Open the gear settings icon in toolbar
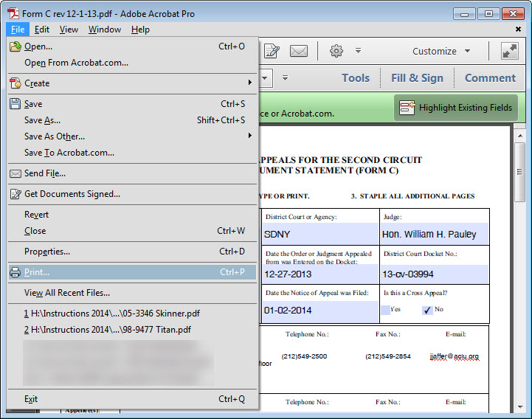Viewport: 532px width, 419px height. [x=336, y=51]
